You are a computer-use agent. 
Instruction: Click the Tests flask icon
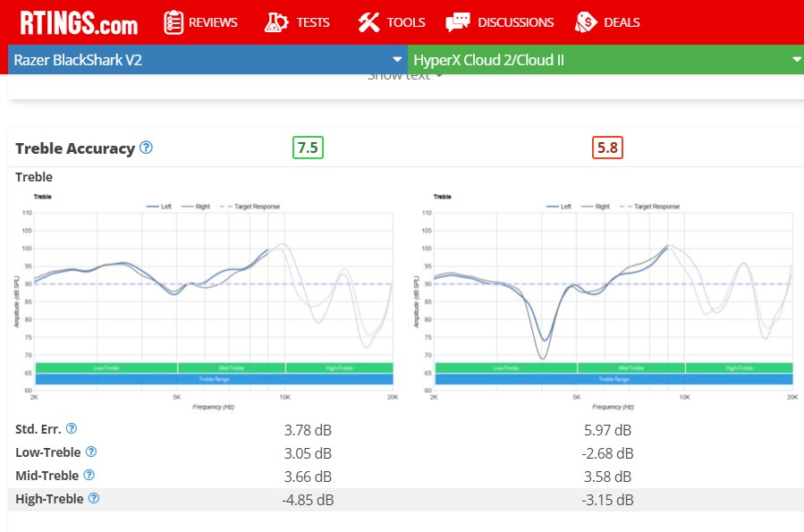pos(276,22)
